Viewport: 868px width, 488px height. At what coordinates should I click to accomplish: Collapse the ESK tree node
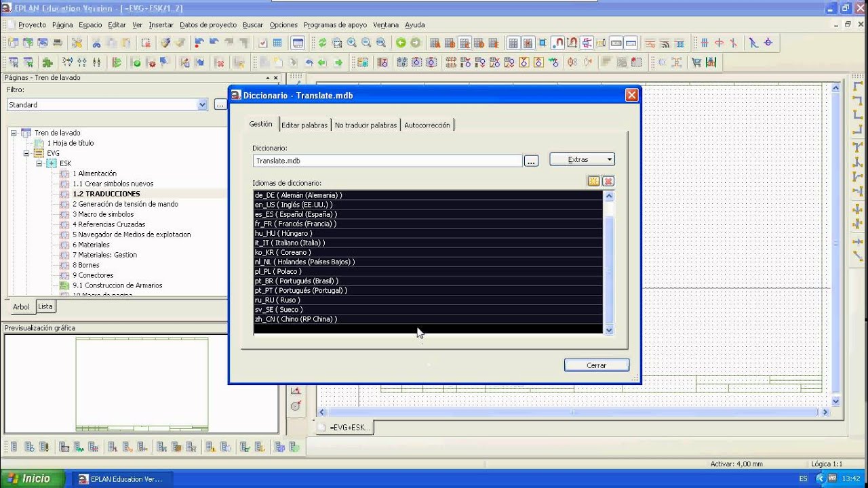point(39,163)
